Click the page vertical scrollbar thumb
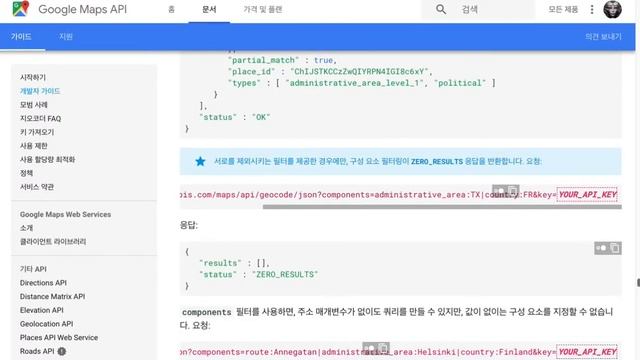This screenshot has width=640, height=360. (x=638, y=282)
